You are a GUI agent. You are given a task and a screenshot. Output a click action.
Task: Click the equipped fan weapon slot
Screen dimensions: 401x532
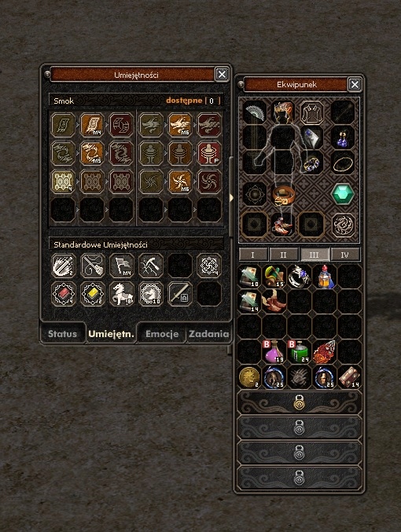(256, 112)
